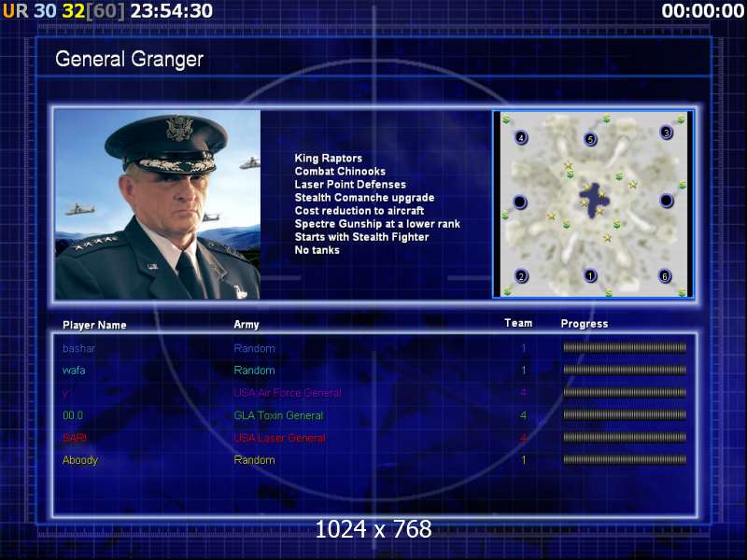Click the "Player Name" column header
Image resolution: width=747 pixels, height=560 pixels.
[x=94, y=325]
